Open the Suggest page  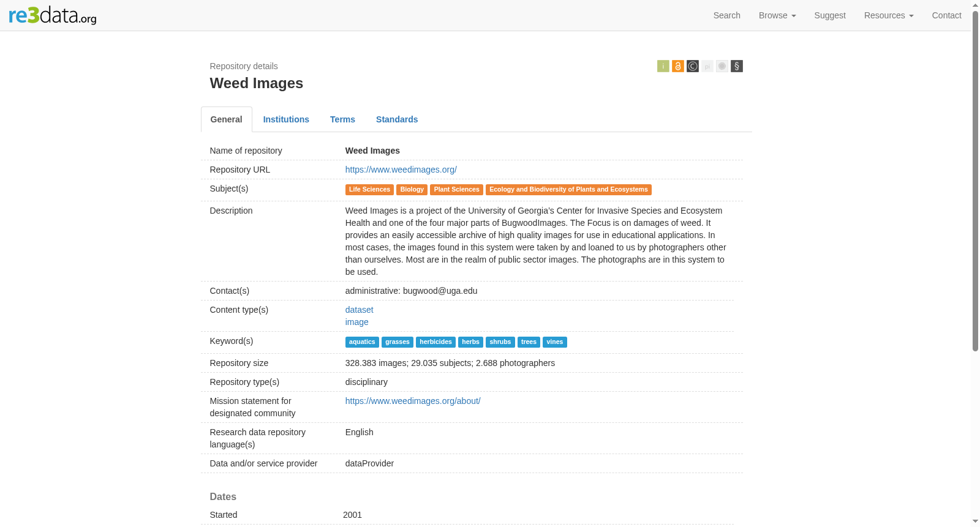(x=829, y=15)
